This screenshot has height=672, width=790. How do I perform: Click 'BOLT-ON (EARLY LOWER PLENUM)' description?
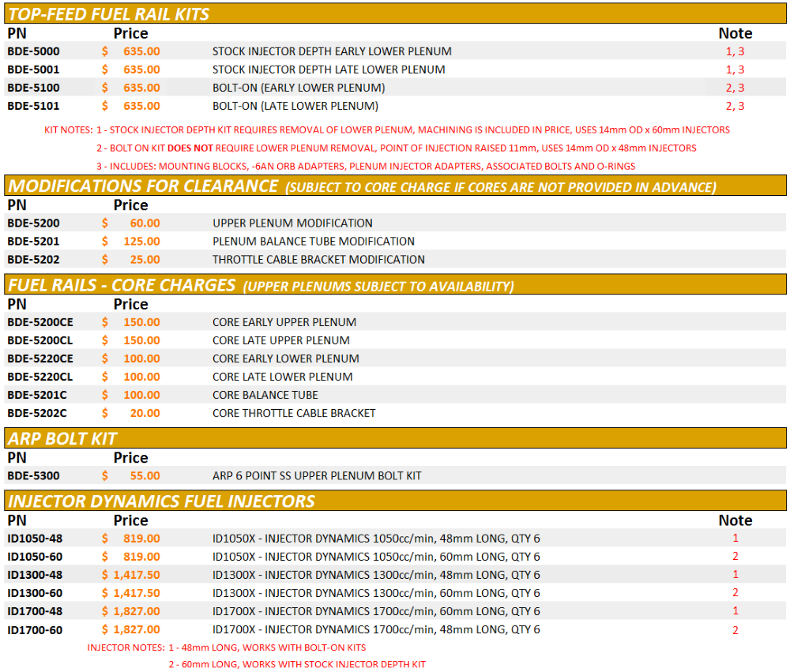(299, 88)
